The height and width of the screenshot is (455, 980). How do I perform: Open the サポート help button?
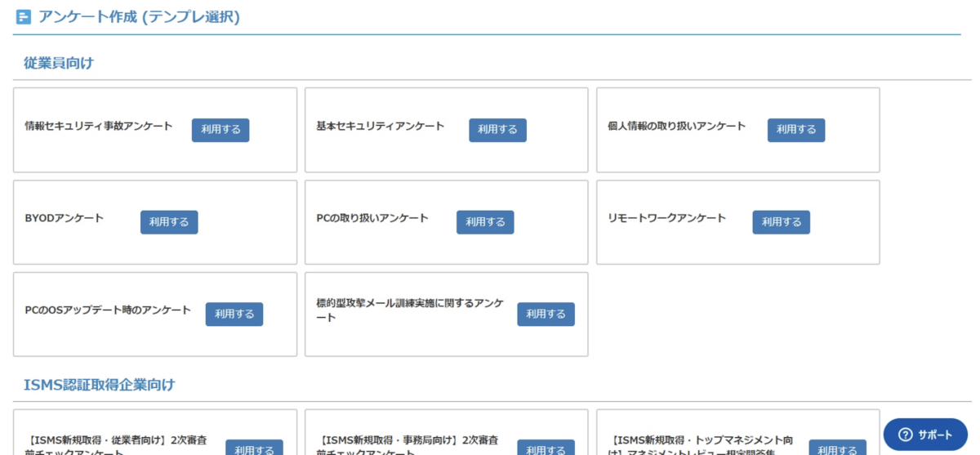(925, 435)
